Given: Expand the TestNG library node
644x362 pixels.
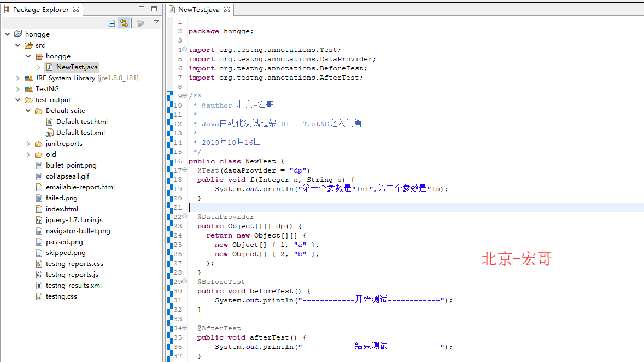Looking at the screenshot, I should pyautogui.click(x=18, y=88).
